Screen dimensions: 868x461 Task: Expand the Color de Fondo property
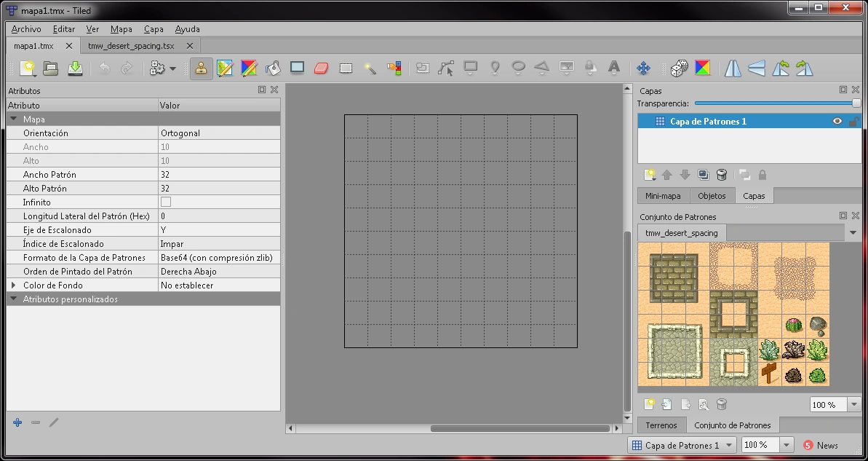click(x=13, y=285)
